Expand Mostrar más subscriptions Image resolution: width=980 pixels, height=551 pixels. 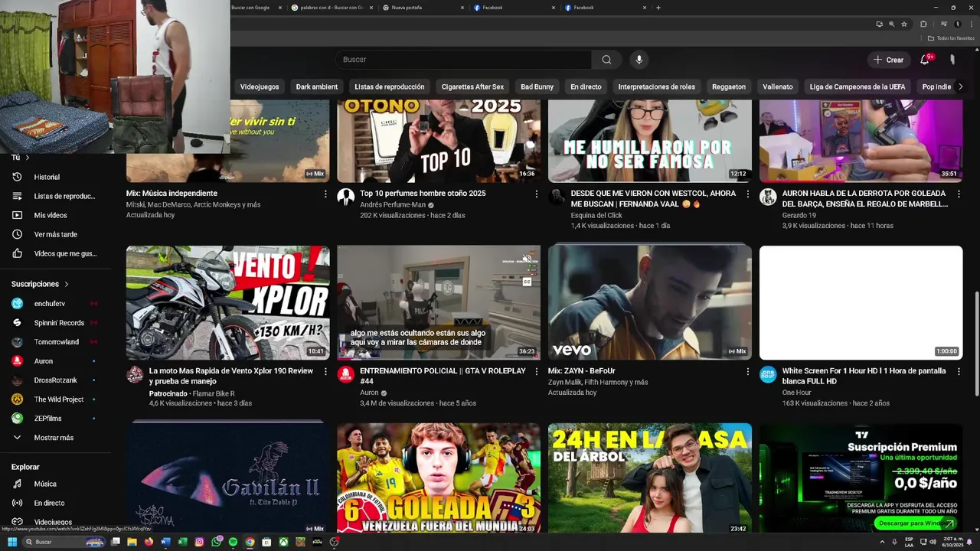[55, 438]
